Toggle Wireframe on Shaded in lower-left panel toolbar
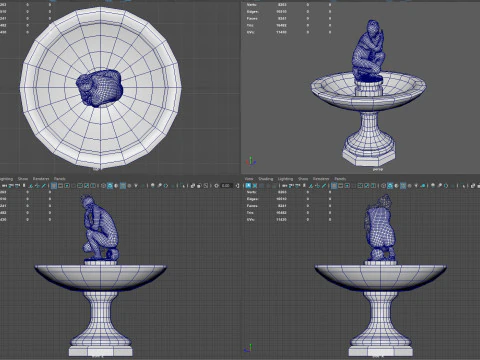The height and width of the screenshot is (360, 480). [x=123, y=186]
